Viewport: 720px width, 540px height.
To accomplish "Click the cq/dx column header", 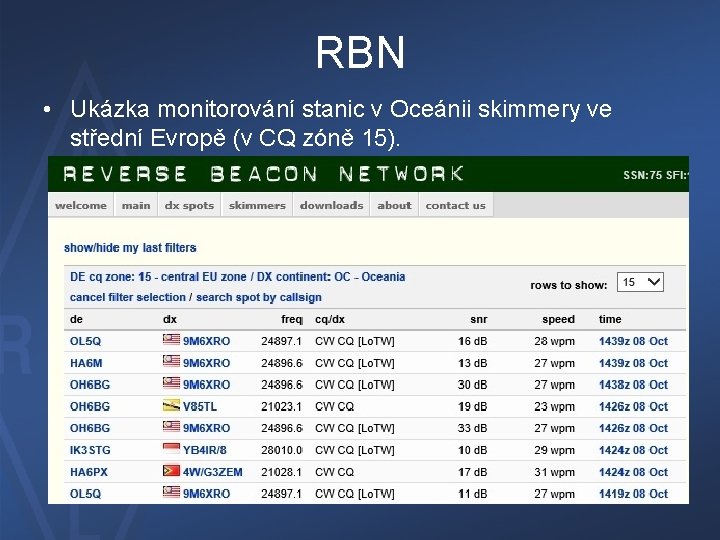I will coord(330,319).
